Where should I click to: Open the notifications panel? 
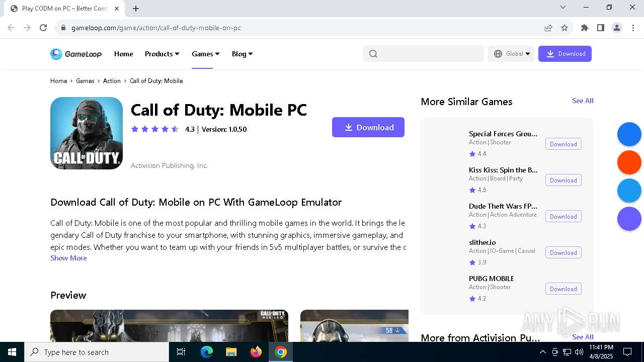(x=627, y=352)
